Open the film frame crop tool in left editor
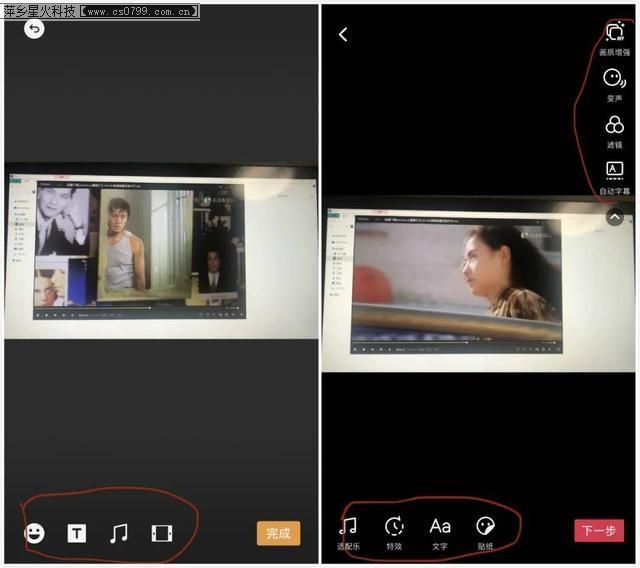This screenshot has width=640, height=568. point(162,533)
